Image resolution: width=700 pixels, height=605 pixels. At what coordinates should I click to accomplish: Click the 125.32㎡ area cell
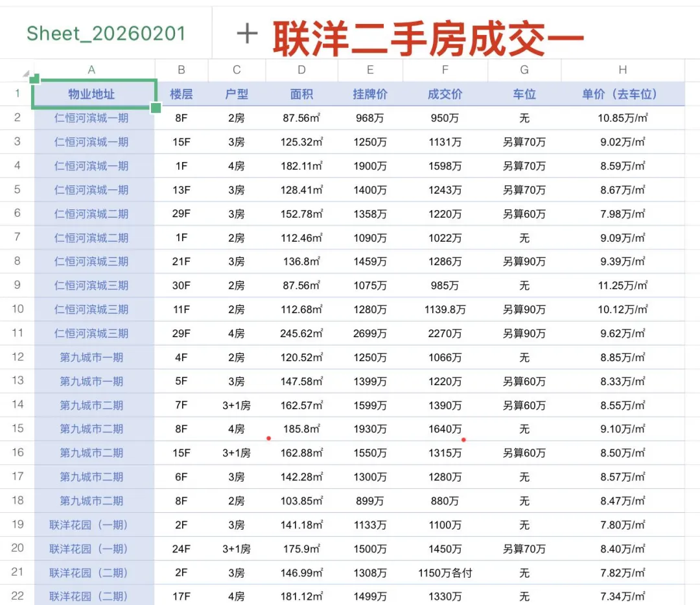point(302,142)
